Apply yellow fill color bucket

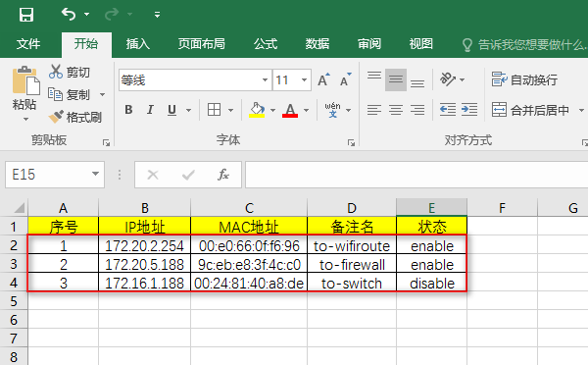click(257, 110)
